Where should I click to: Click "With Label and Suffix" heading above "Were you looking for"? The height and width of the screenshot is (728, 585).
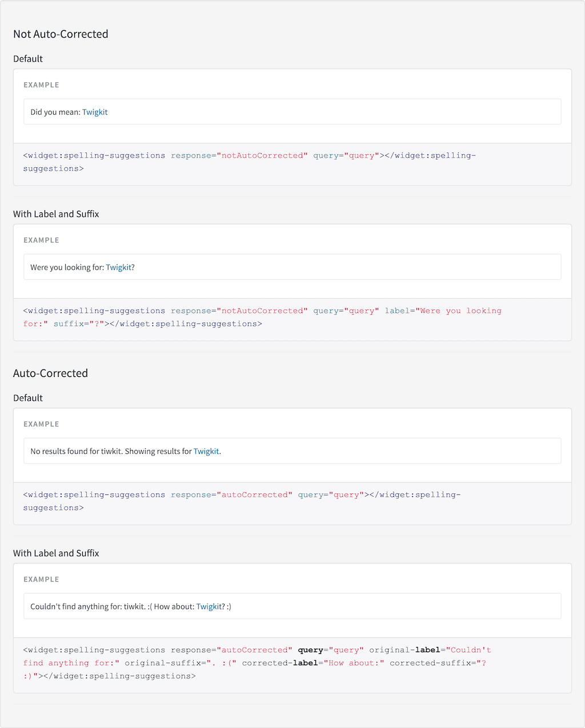pyautogui.click(x=56, y=214)
